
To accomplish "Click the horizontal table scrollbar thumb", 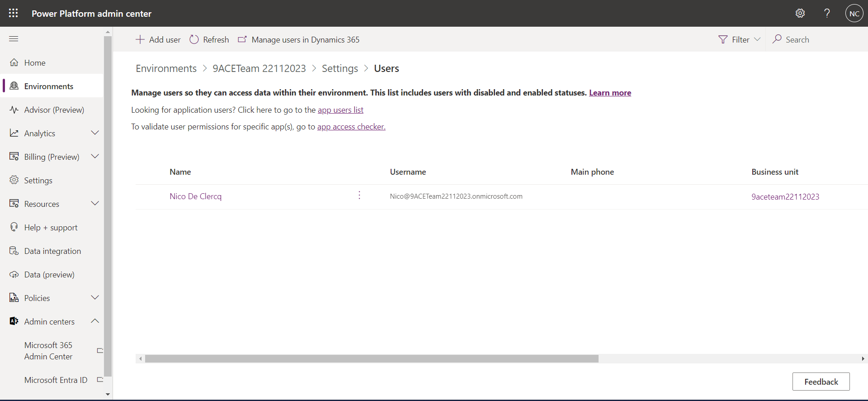I will 372,359.
